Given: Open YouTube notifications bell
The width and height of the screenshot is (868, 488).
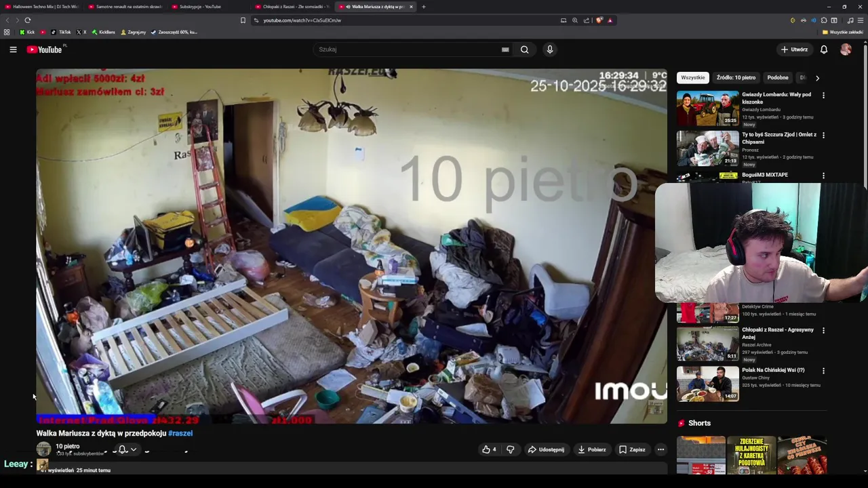Looking at the screenshot, I should click(x=824, y=49).
